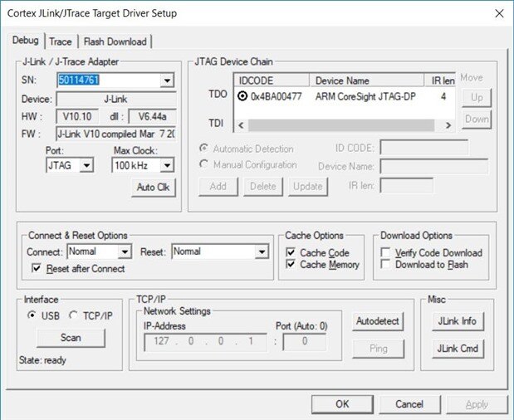Click the Auto Clk button
This screenshot has height=420, width=514.
pyautogui.click(x=153, y=188)
